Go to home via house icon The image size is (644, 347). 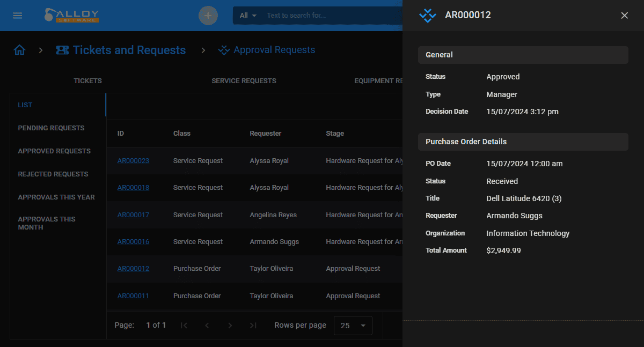coord(20,50)
